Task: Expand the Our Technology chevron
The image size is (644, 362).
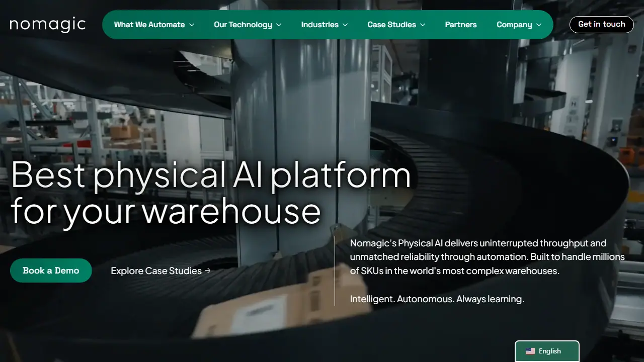Action: pyautogui.click(x=279, y=25)
